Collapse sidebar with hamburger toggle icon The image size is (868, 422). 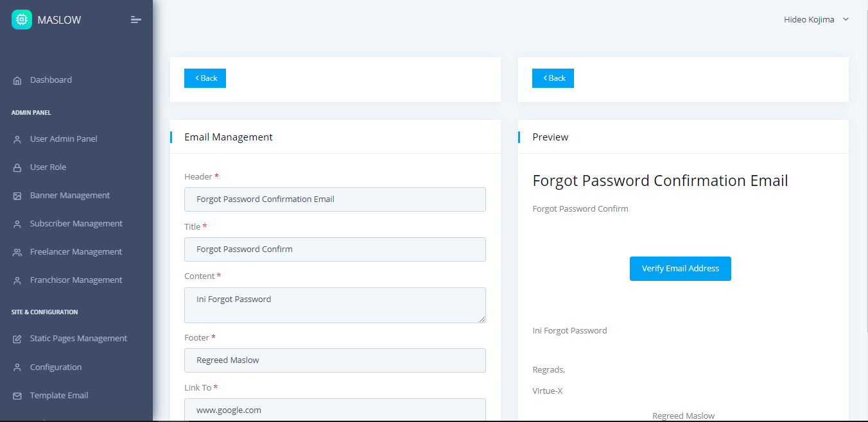pyautogui.click(x=135, y=20)
